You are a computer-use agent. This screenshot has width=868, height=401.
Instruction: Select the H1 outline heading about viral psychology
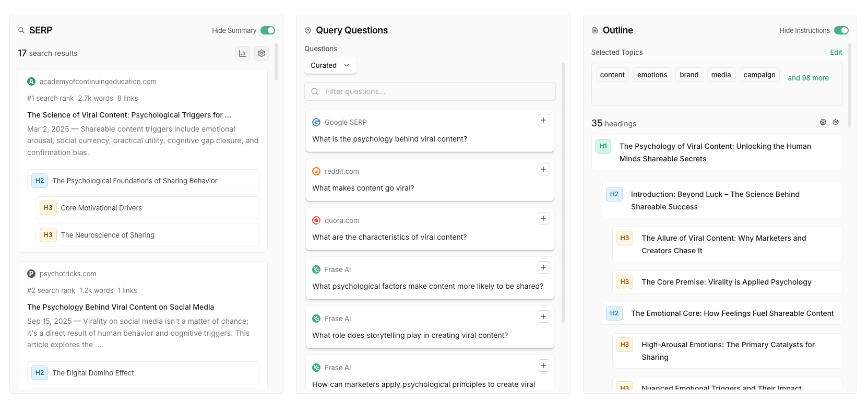(x=716, y=152)
